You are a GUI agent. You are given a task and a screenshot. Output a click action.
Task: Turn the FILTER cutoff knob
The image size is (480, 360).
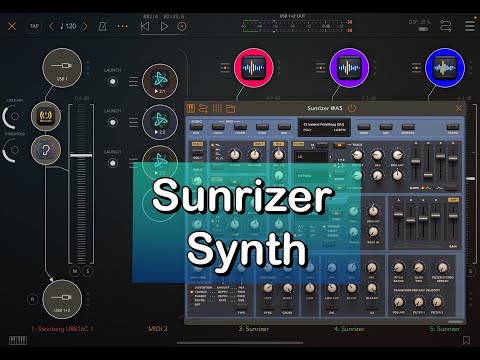pos(357,155)
